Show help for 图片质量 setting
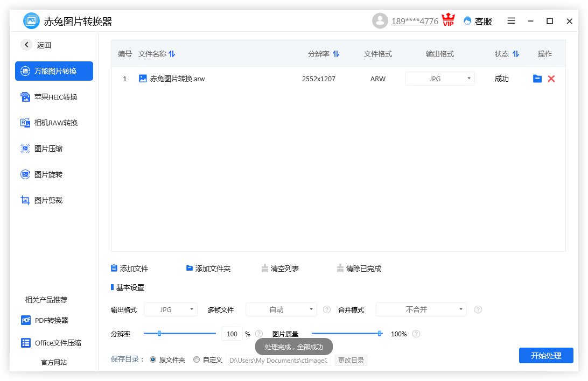 416,334
